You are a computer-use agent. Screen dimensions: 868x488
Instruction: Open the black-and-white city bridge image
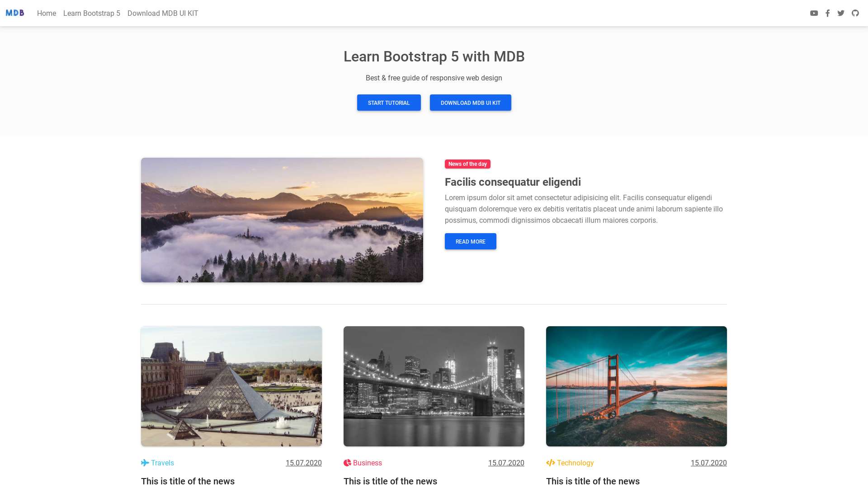tap(434, 386)
